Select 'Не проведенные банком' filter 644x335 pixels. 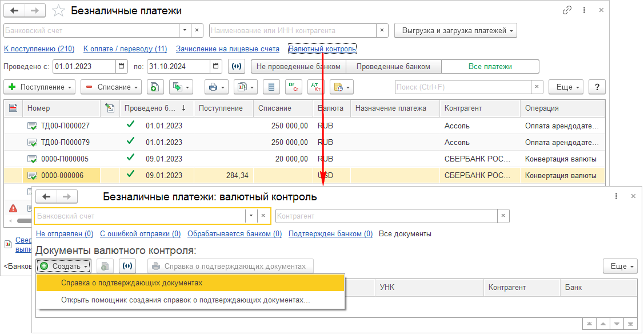[299, 67]
